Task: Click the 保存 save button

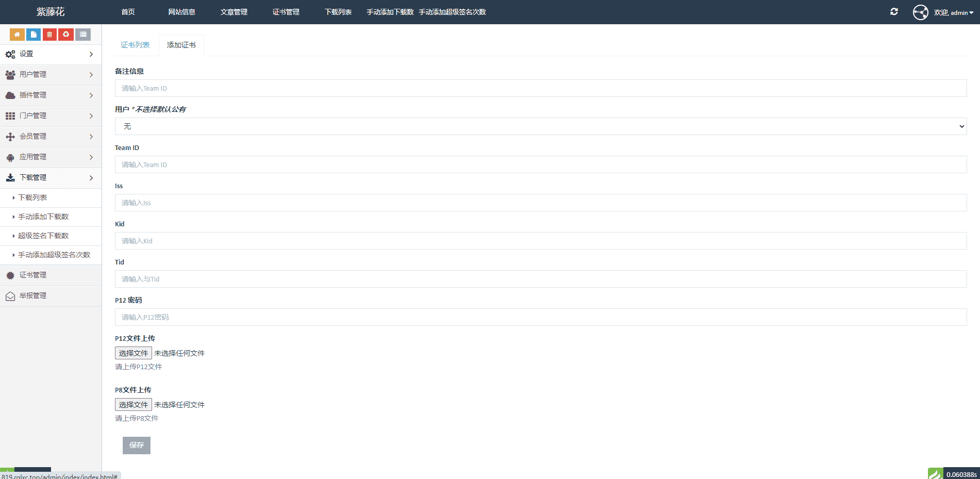Action: tap(137, 445)
